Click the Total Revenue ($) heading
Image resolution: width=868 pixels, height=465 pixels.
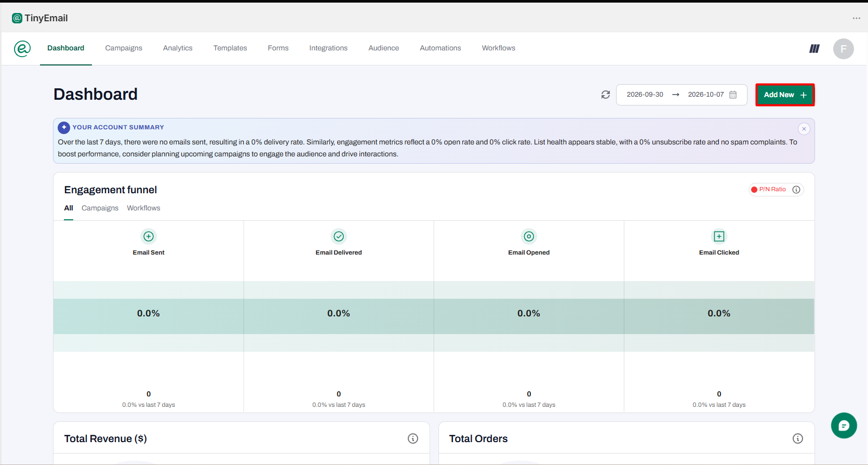[105, 439]
